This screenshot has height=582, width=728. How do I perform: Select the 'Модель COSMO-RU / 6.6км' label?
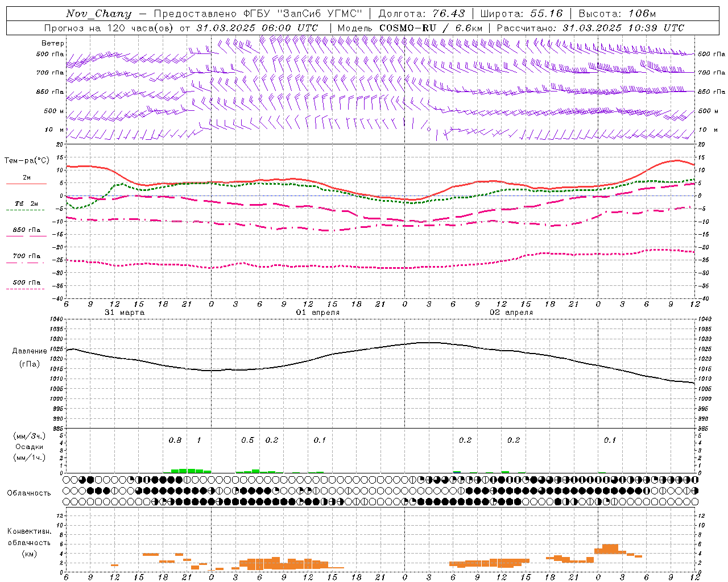410,28
